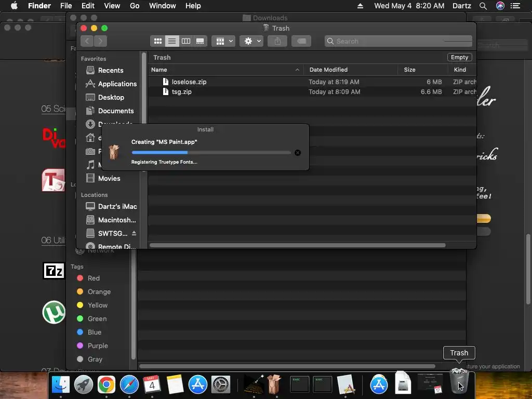The height and width of the screenshot is (399, 532).
Task: Open System Preferences from Dock
Action: pyautogui.click(x=221, y=385)
